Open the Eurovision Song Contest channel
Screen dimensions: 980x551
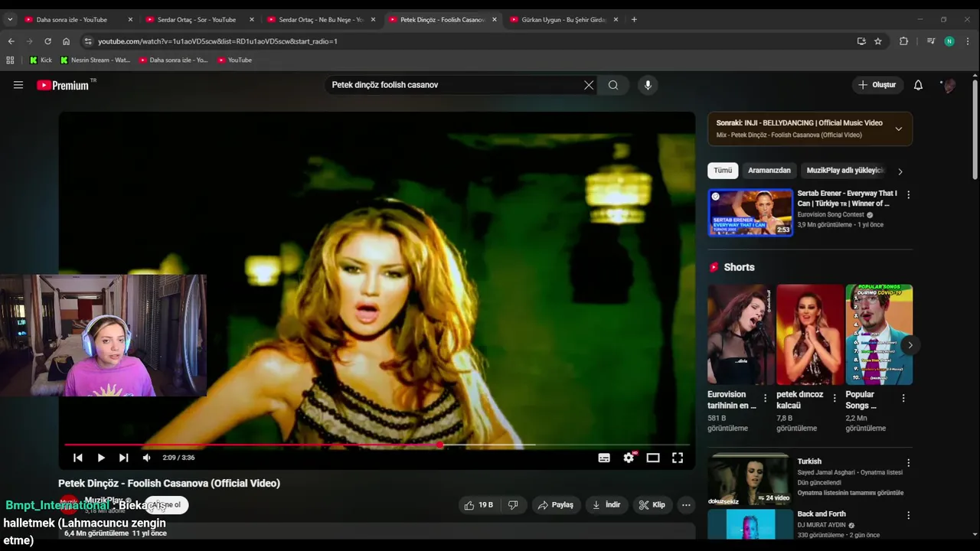click(830, 215)
